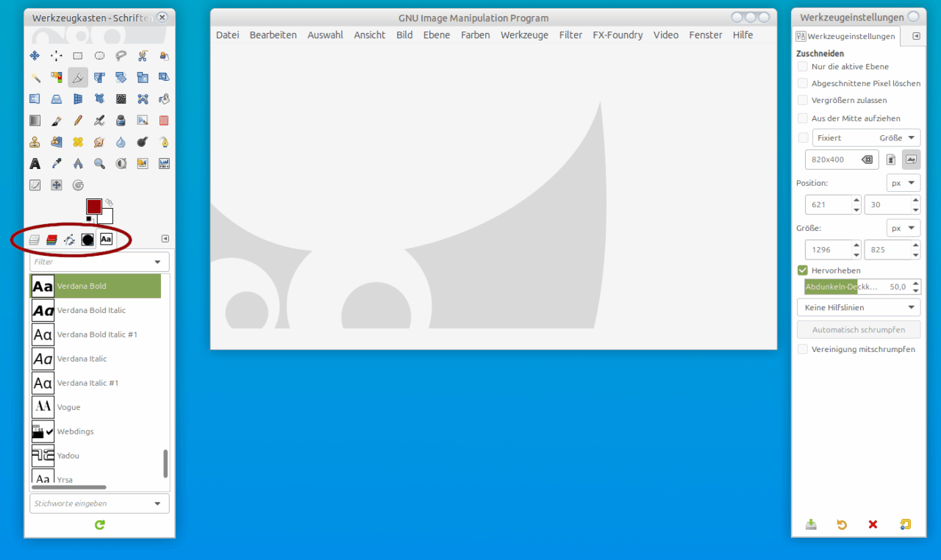The height and width of the screenshot is (560, 941).
Task: Select the Heal tool bandage icon
Action: coord(78,142)
